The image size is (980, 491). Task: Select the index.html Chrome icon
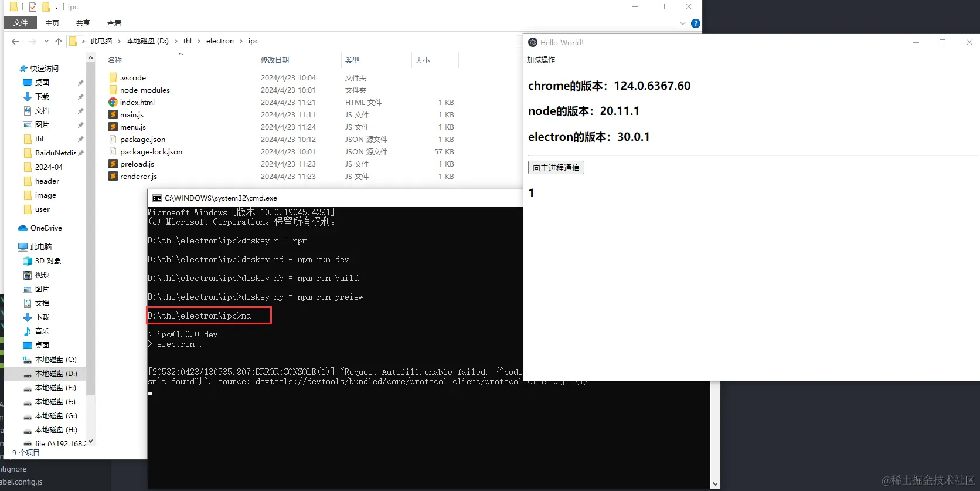coord(113,102)
